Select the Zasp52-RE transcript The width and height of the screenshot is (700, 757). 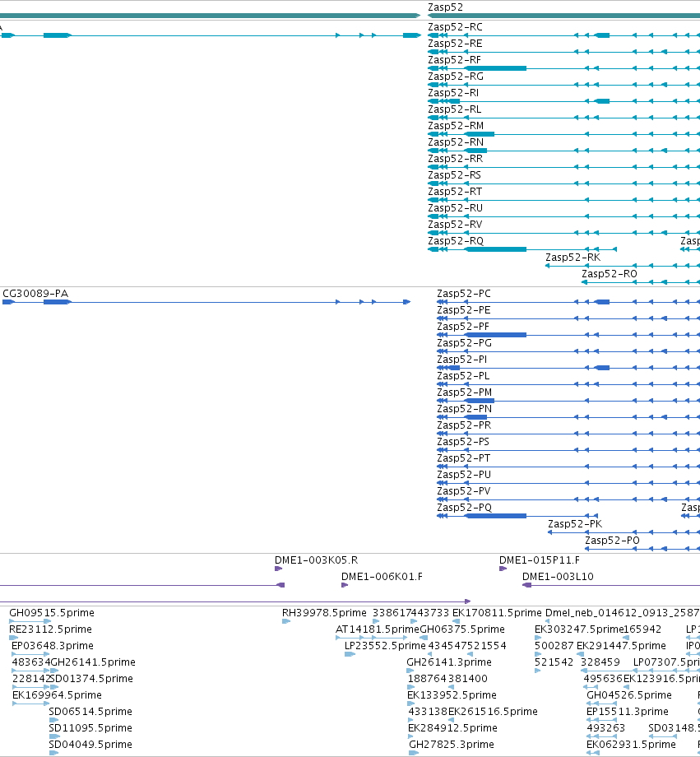pos(455,44)
